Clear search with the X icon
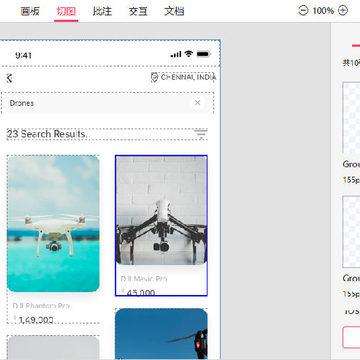 tap(198, 103)
